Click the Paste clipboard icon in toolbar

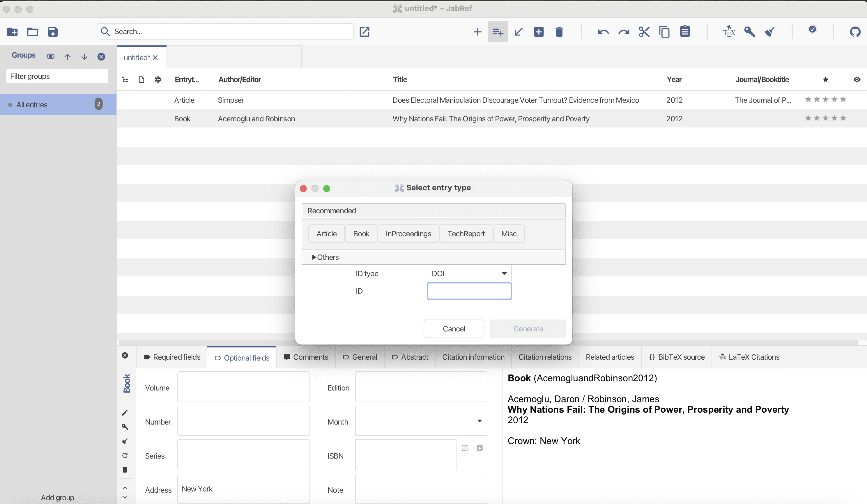[x=685, y=32]
